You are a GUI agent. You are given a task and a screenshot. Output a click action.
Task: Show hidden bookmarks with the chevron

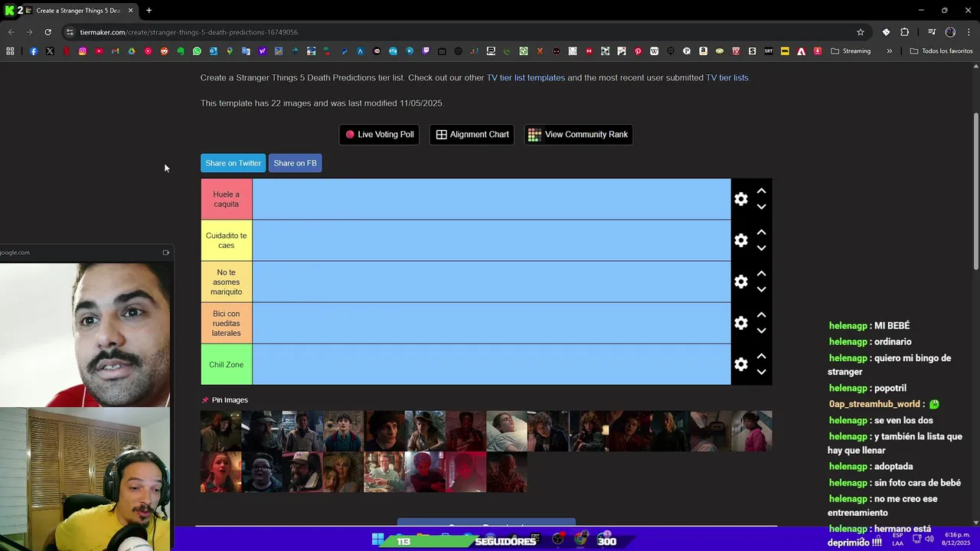click(x=889, y=51)
